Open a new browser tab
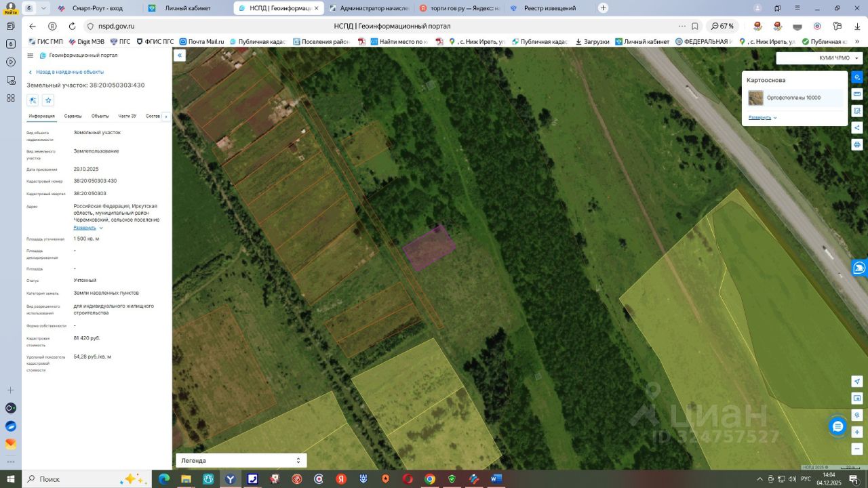The width and height of the screenshot is (868, 488). (603, 8)
